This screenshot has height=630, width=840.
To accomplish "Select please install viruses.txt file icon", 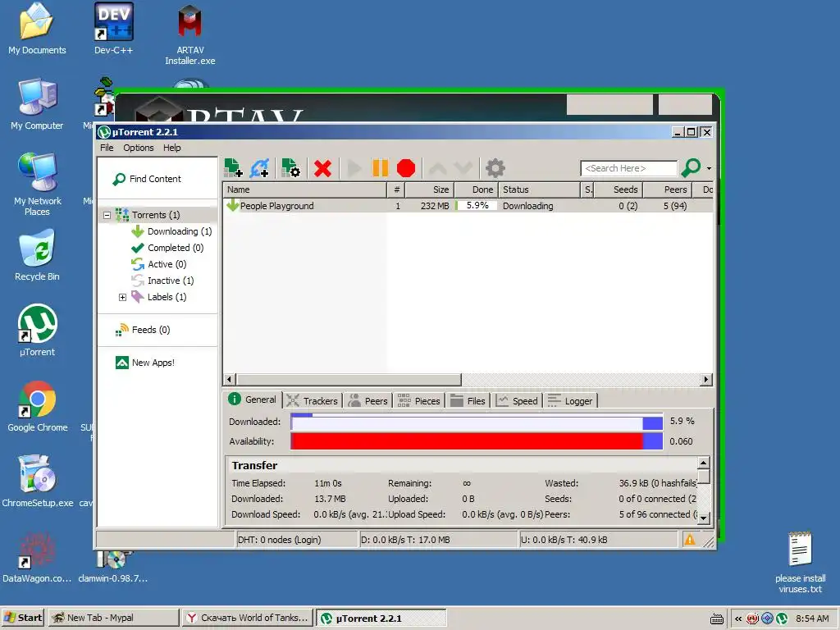I will 801,563.
